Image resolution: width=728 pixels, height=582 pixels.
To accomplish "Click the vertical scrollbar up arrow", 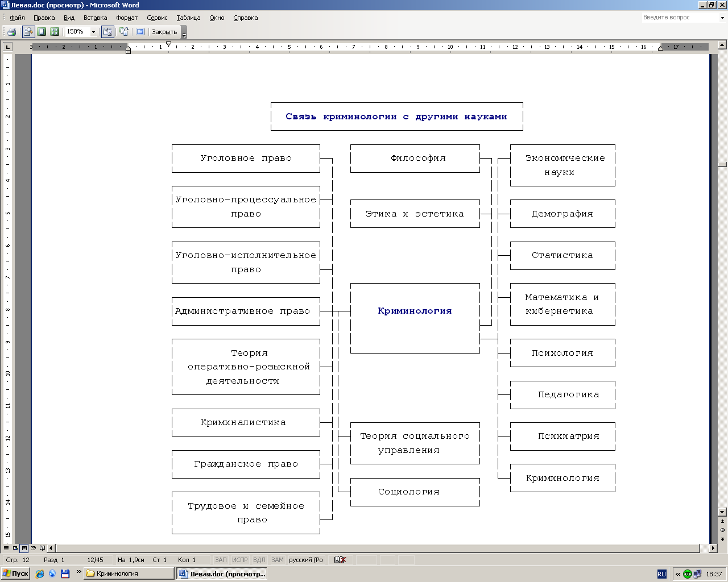I will tap(722, 44).
